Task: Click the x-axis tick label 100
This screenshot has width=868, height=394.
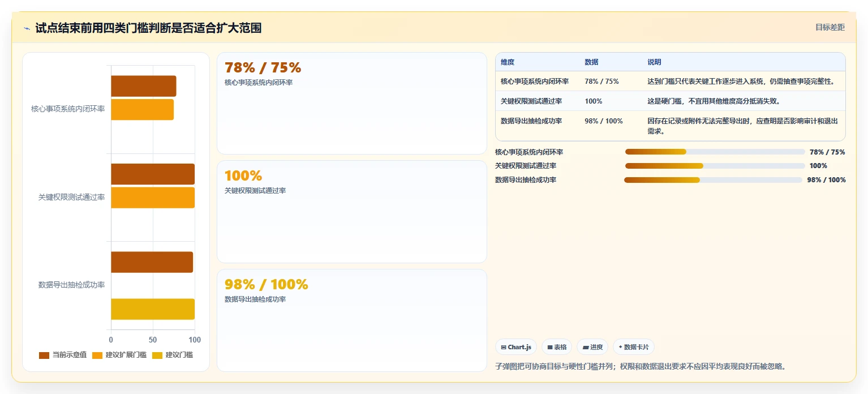Action: pos(195,340)
